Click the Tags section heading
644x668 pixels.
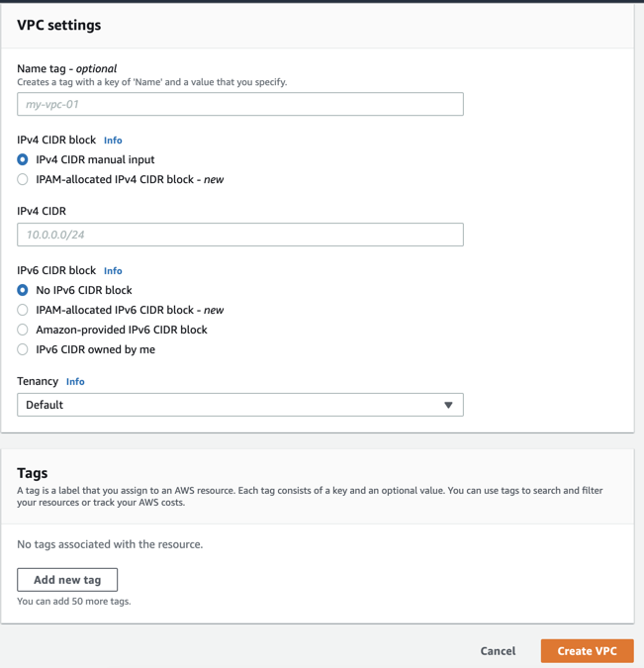point(33,473)
